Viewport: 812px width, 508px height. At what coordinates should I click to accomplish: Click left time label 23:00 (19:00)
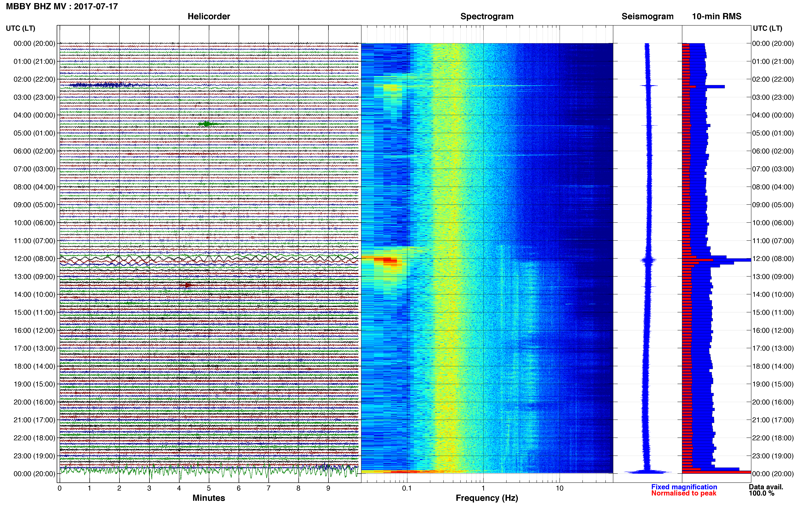pyautogui.click(x=34, y=456)
